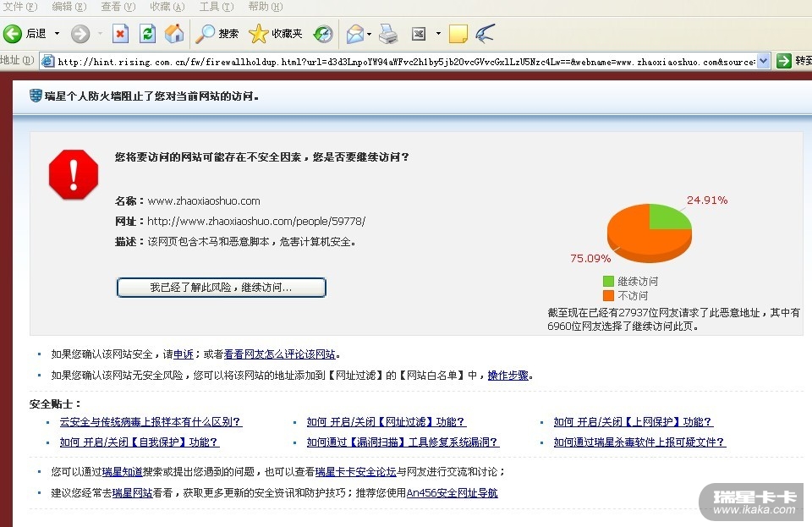Click the Mail envelope icon

click(355, 34)
